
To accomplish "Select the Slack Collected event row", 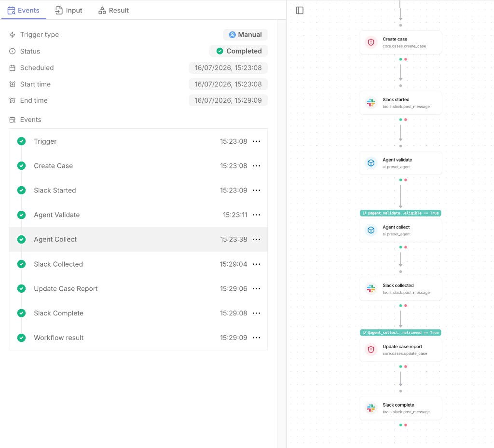I will pos(138,264).
